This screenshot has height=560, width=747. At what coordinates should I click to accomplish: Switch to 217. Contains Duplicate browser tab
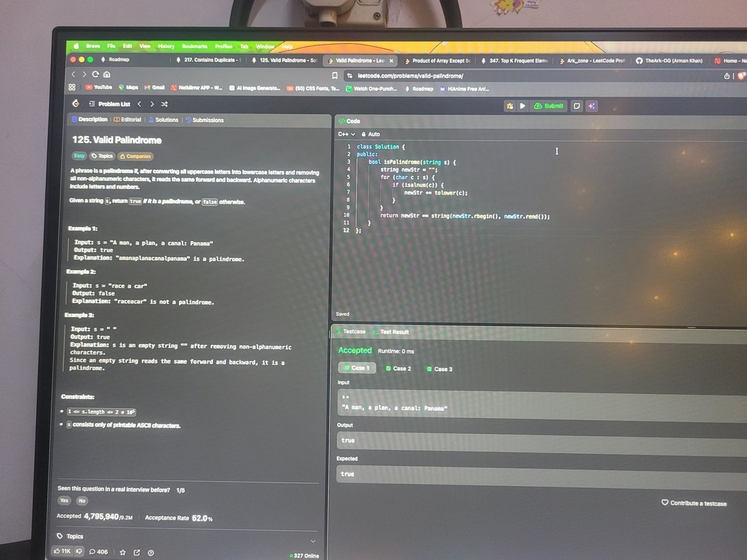[209, 60]
